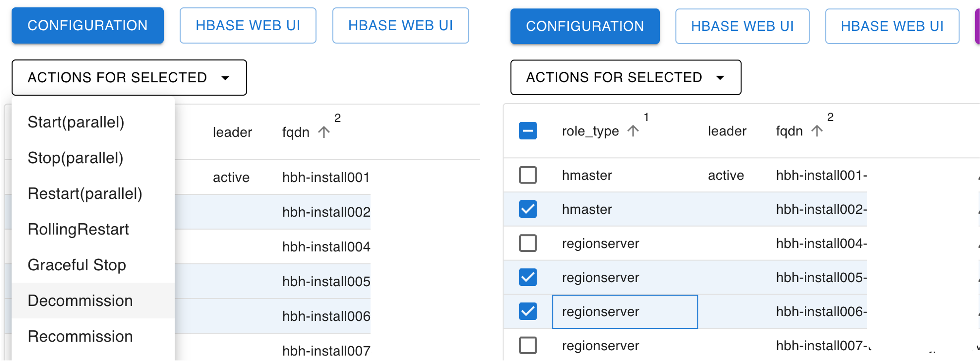Click fqdn sort arrow in right panel
Viewport: 980px width, 361px height.
pyautogui.click(x=817, y=131)
